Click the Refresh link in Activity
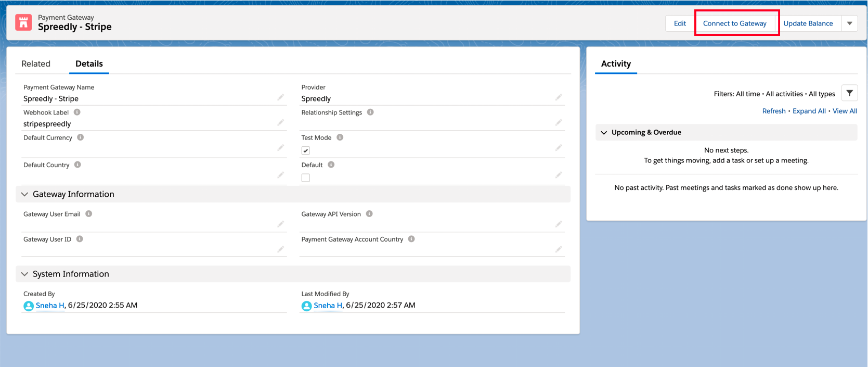The image size is (868, 367). (773, 111)
